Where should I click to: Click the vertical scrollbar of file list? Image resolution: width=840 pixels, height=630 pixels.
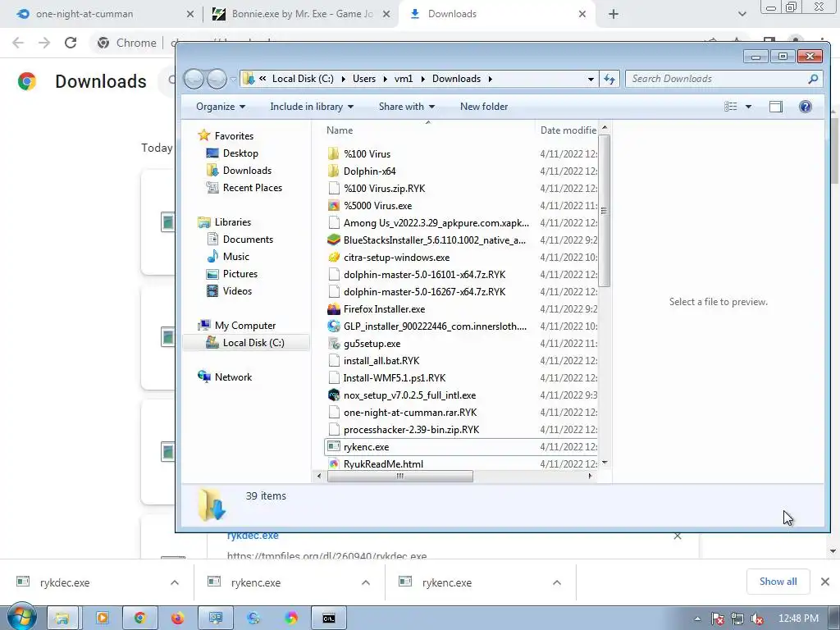pos(605,210)
